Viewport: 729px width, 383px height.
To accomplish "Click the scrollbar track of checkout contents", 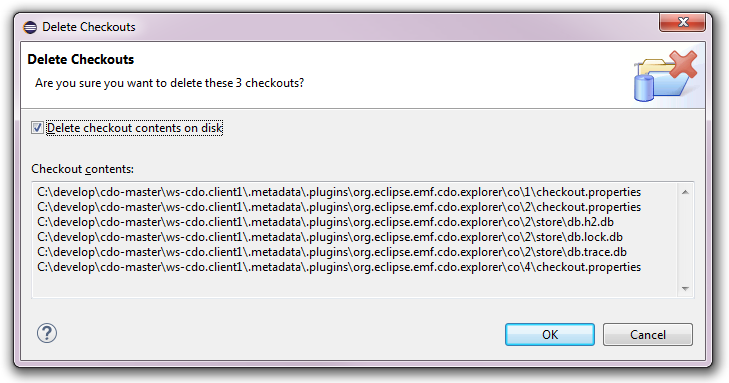I will (685, 240).
